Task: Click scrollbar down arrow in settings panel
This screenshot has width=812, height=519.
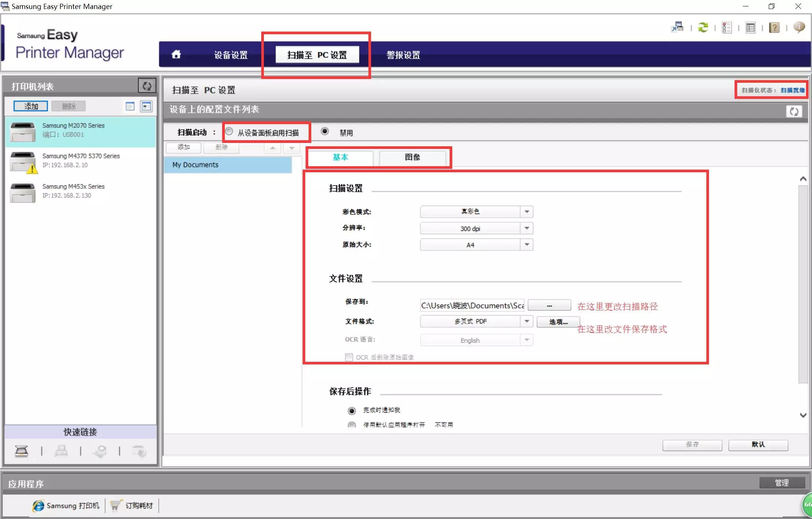Action: (803, 415)
